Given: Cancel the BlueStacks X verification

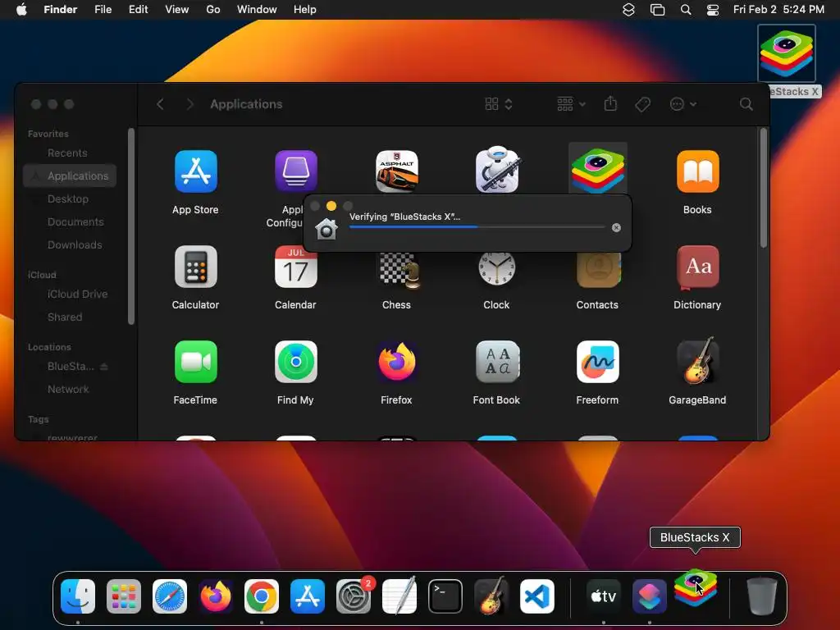Looking at the screenshot, I should 616,228.
